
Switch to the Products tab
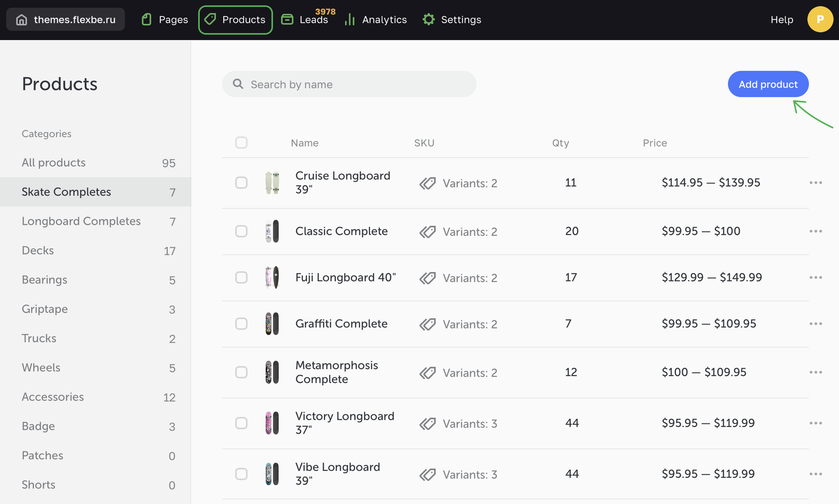click(236, 20)
